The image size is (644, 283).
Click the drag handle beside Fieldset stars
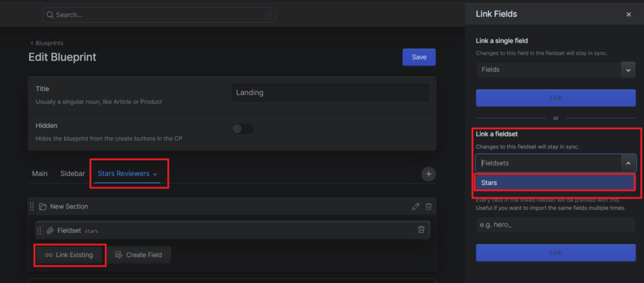pos(39,230)
